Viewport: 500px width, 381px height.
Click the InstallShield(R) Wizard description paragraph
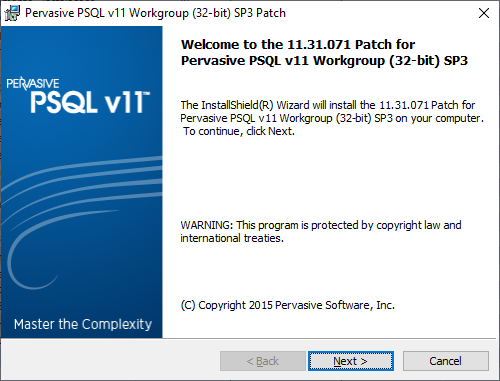tap(332, 118)
